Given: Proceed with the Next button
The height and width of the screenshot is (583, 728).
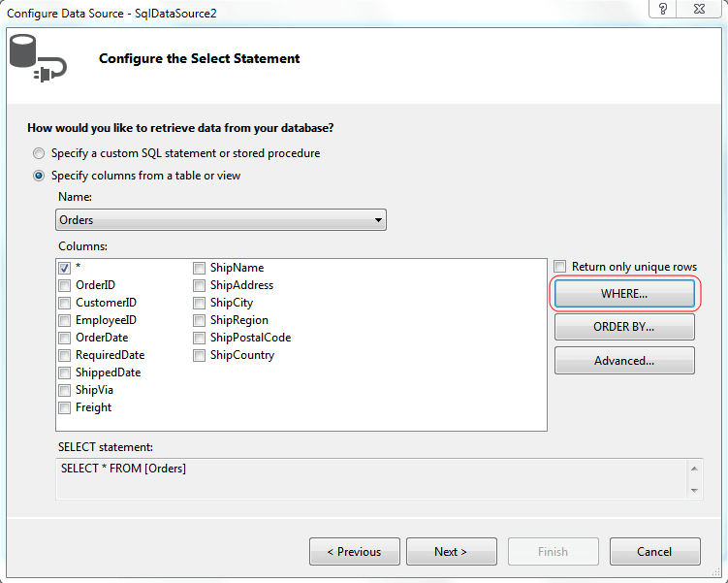Looking at the screenshot, I should [x=451, y=552].
